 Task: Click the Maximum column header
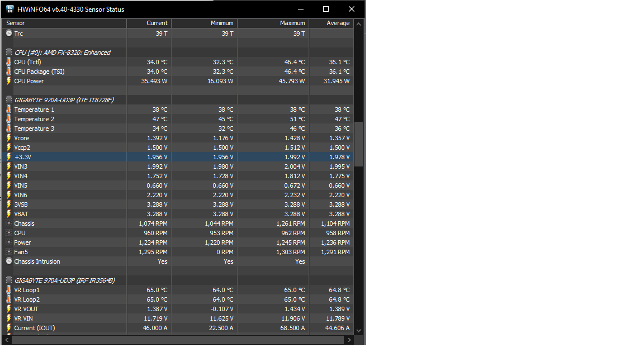[x=273, y=23]
